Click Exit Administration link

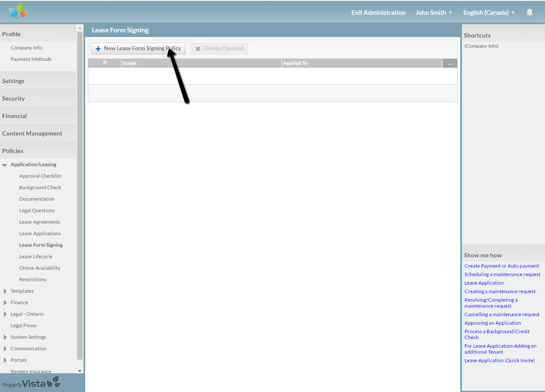(378, 13)
